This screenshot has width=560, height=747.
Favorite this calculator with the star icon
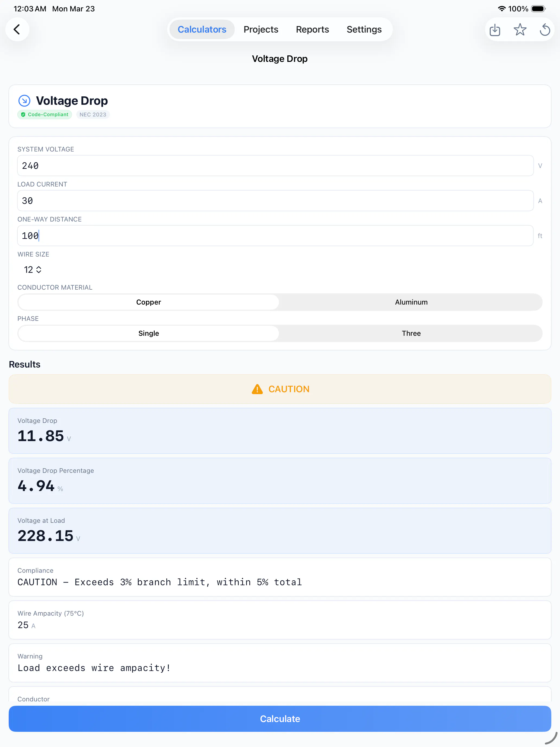[520, 30]
